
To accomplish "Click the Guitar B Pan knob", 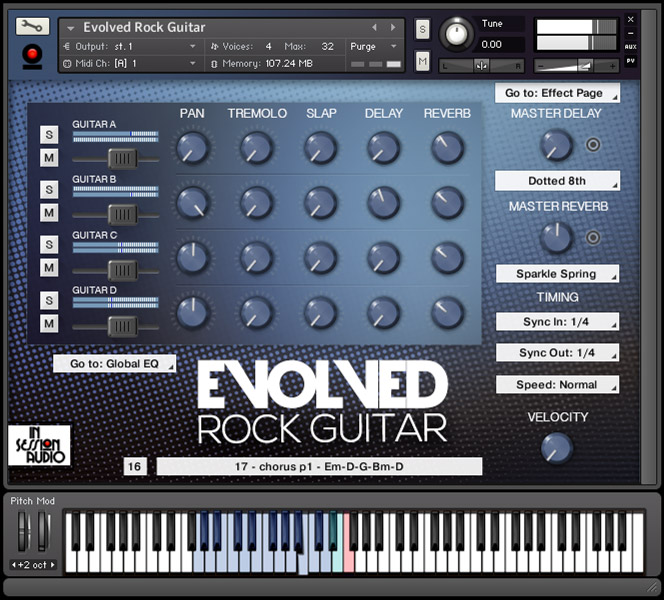I will 193,202.
